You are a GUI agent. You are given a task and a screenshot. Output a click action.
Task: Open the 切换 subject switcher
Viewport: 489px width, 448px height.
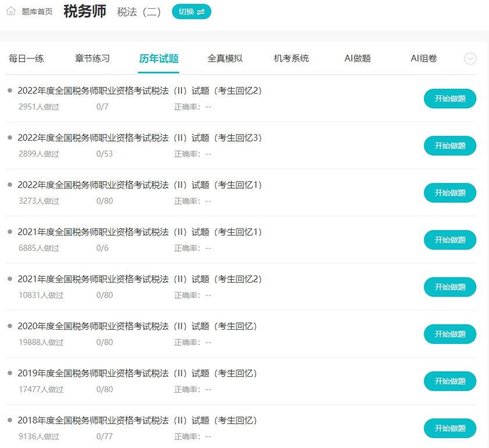(190, 11)
